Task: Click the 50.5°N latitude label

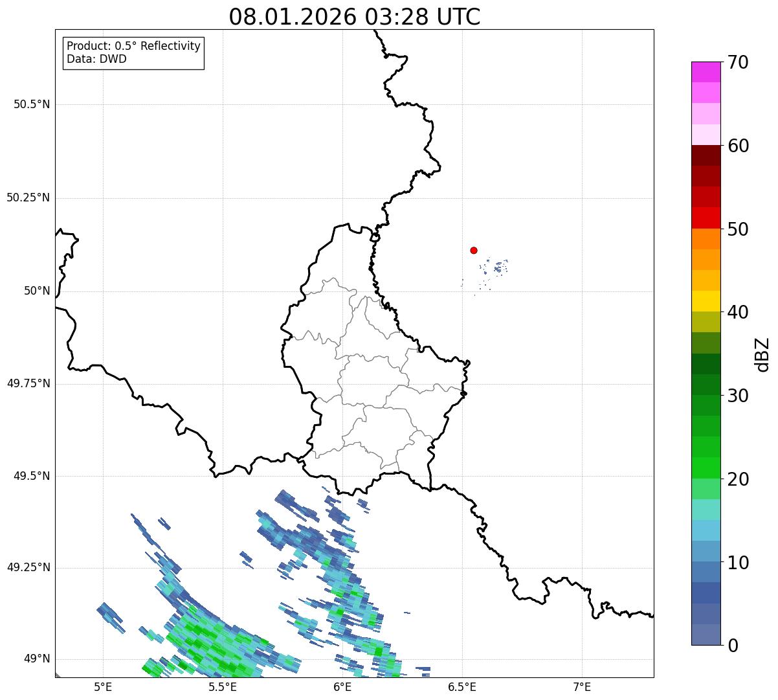Action: 32,104
